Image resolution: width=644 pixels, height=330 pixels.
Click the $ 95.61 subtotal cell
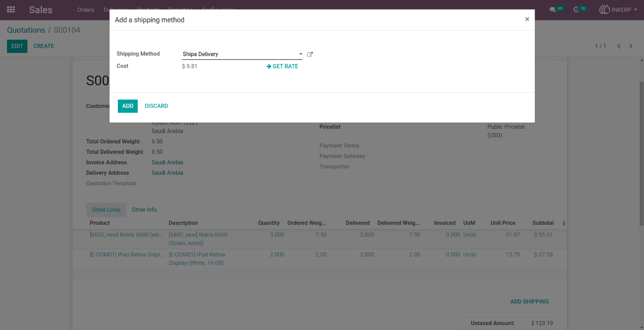tap(543, 235)
